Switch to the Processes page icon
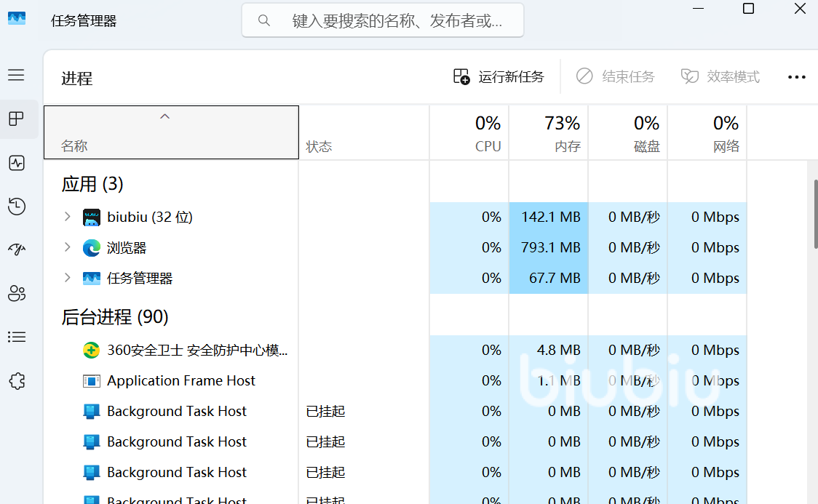 [16, 119]
